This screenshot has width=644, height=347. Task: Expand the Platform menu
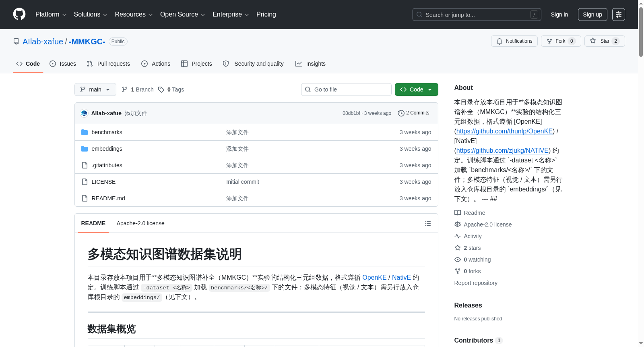click(51, 15)
